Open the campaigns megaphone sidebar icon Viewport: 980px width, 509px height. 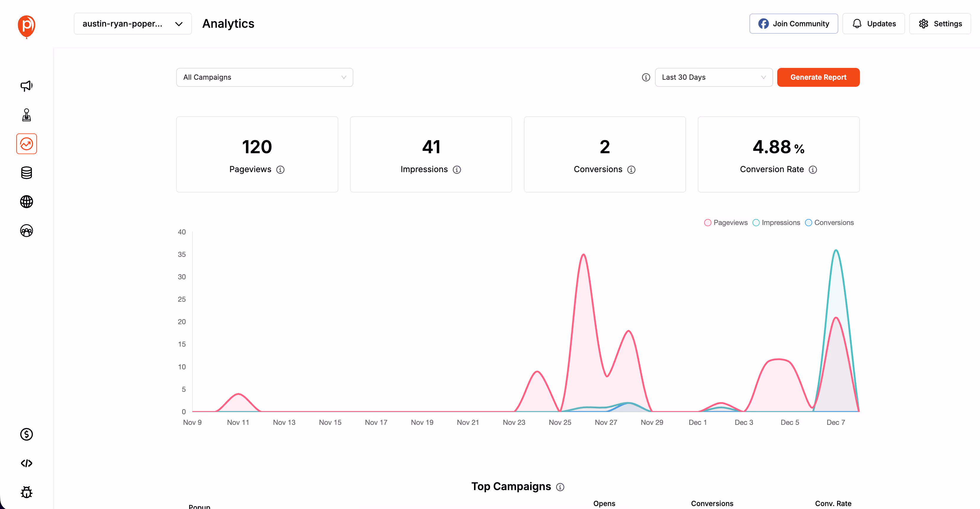pyautogui.click(x=26, y=86)
